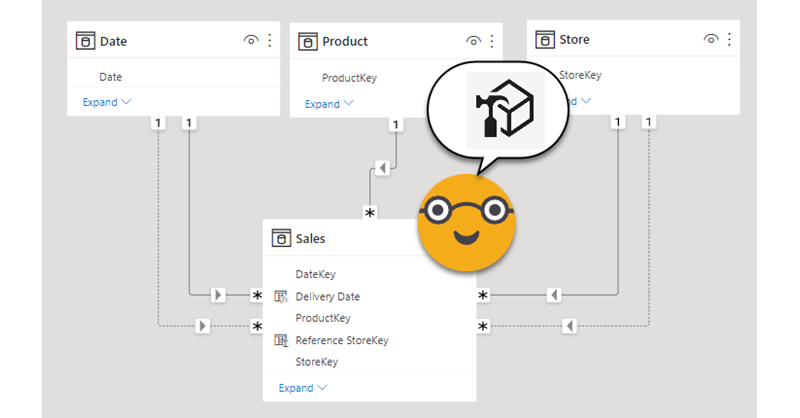Screen dimensions: 800x418
Task: Select the ProductKey field in Product table
Action: [349, 78]
